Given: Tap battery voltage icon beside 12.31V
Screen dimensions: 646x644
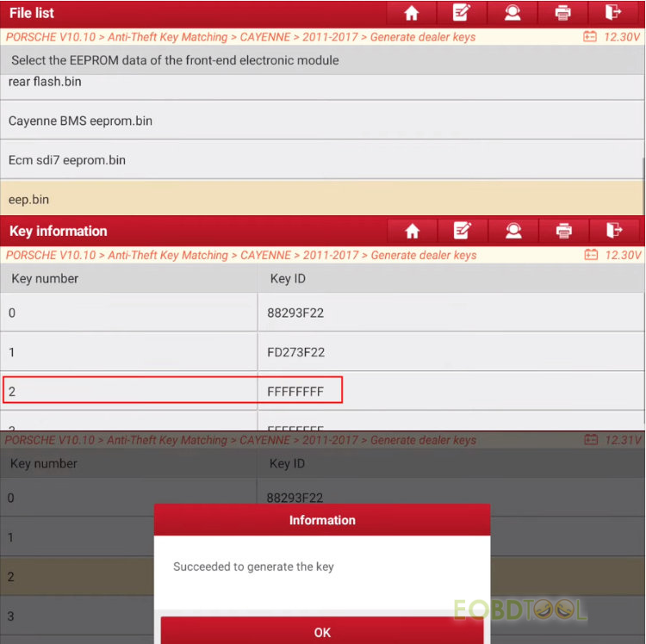Looking at the screenshot, I should click(591, 440).
